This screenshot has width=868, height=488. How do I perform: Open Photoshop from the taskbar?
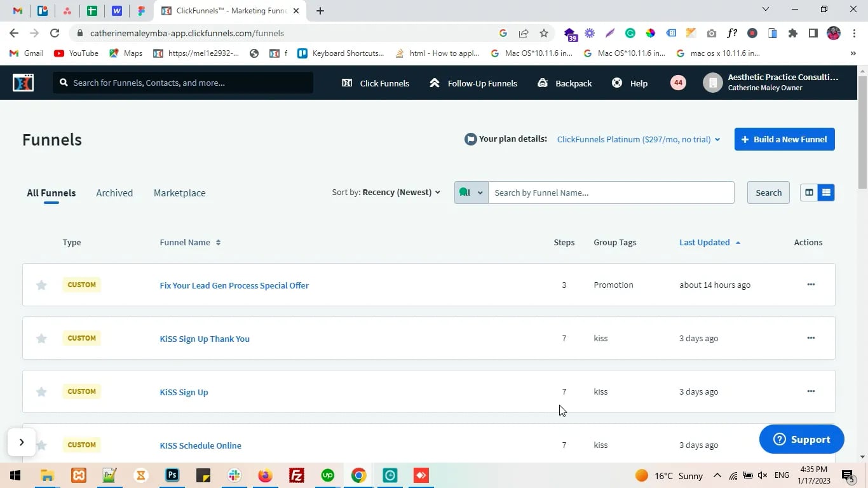tap(172, 475)
